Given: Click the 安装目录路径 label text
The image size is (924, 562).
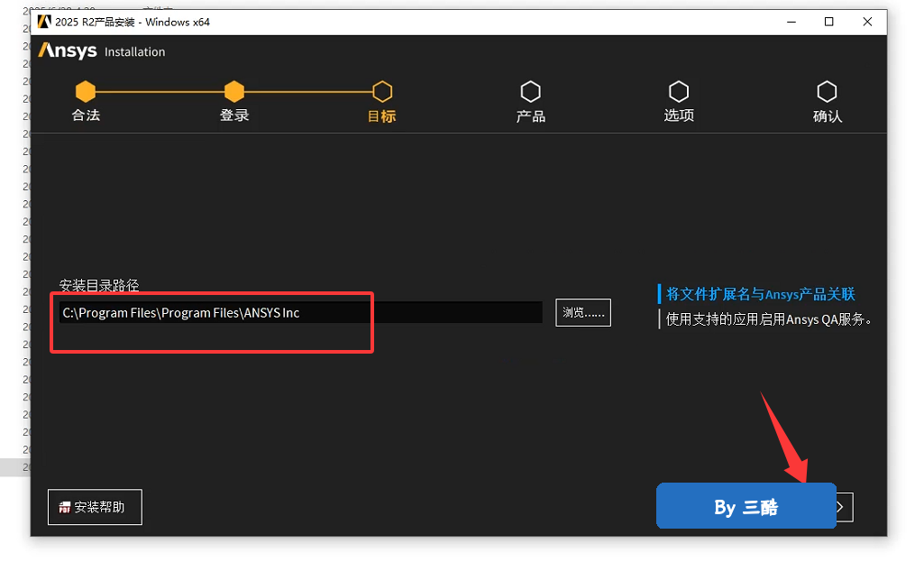Looking at the screenshot, I should click(x=99, y=285).
